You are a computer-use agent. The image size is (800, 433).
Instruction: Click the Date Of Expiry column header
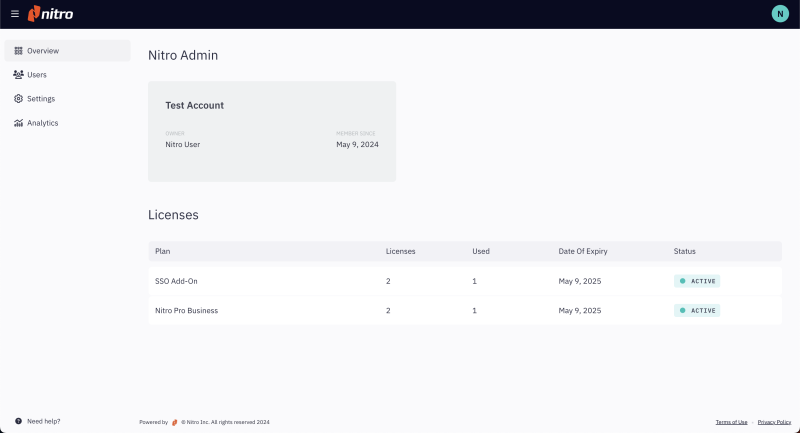[x=583, y=251]
